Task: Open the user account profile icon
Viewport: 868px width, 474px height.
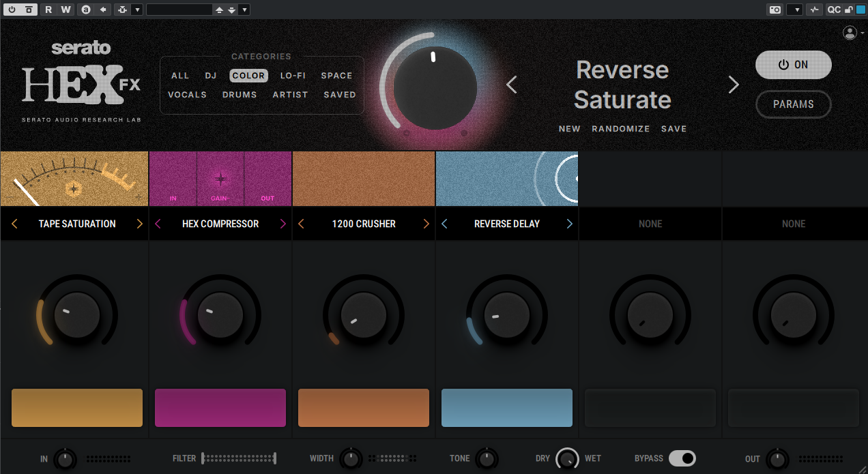Action: click(850, 33)
